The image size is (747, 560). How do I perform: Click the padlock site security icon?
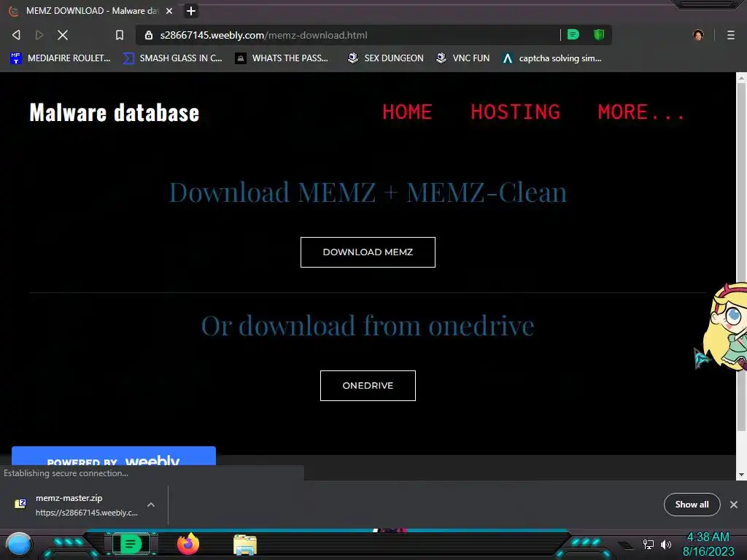pos(149,35)
